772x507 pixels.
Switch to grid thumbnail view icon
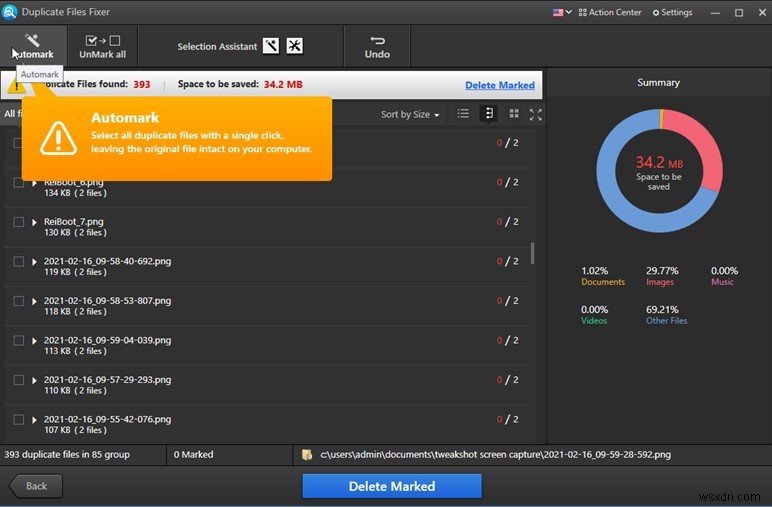point(514,114)
